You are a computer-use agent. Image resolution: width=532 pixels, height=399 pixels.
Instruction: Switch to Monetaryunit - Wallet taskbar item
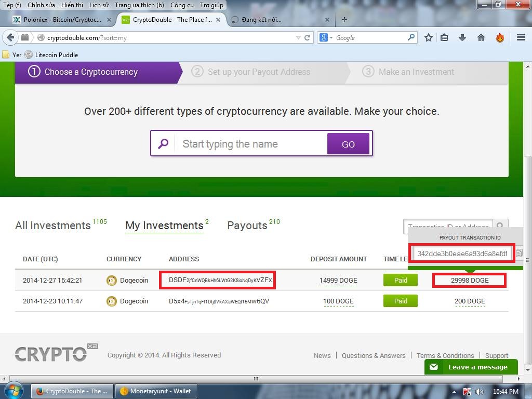156,391
